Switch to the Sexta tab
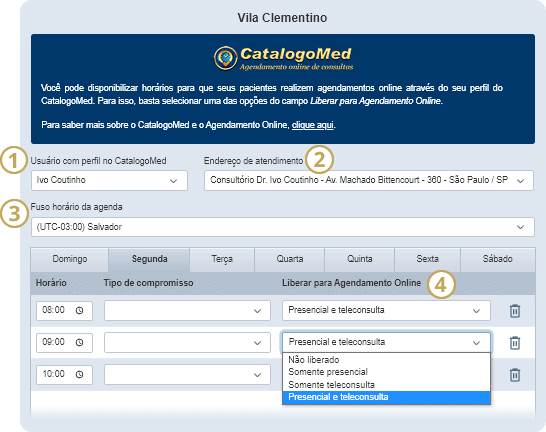This screenshot has width=546, height=432. coord(428,259)
